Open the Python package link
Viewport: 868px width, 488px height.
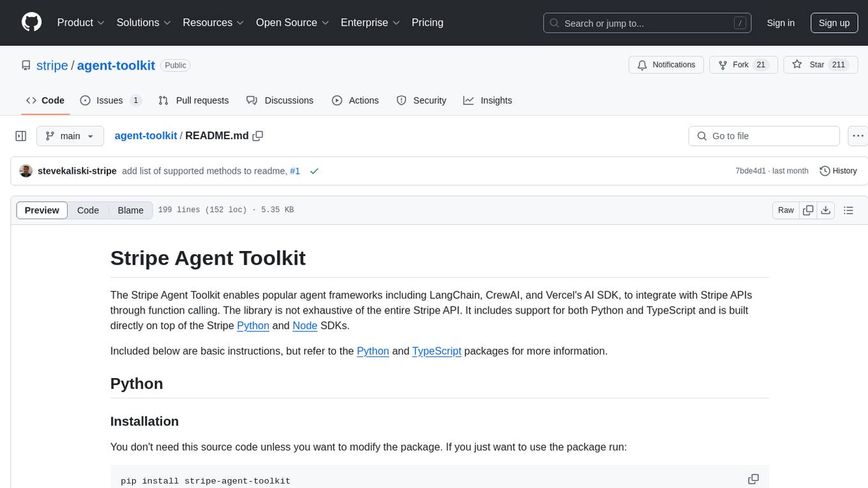tap(373, 351)
